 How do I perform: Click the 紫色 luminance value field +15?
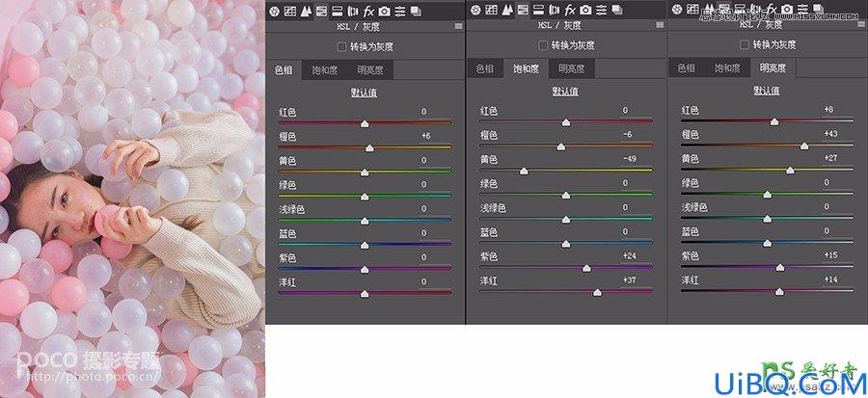click(833, 255)
